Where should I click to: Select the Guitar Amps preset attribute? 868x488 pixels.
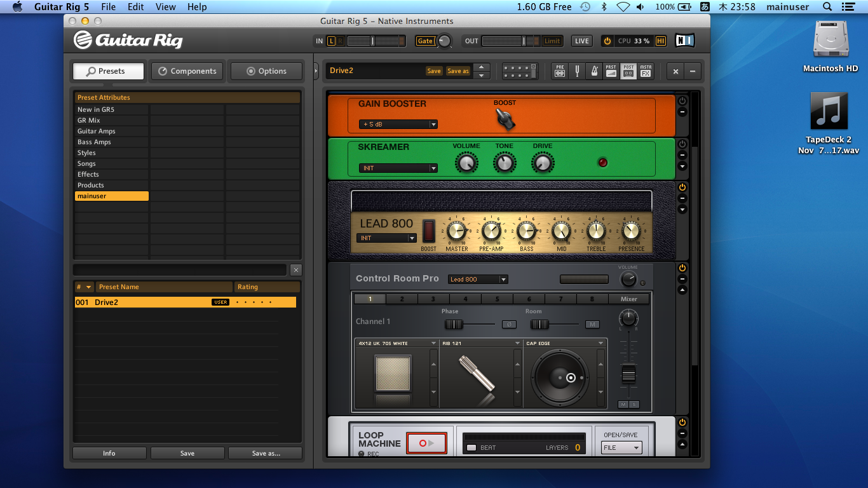pyautogui.click(x=97, y=131)
